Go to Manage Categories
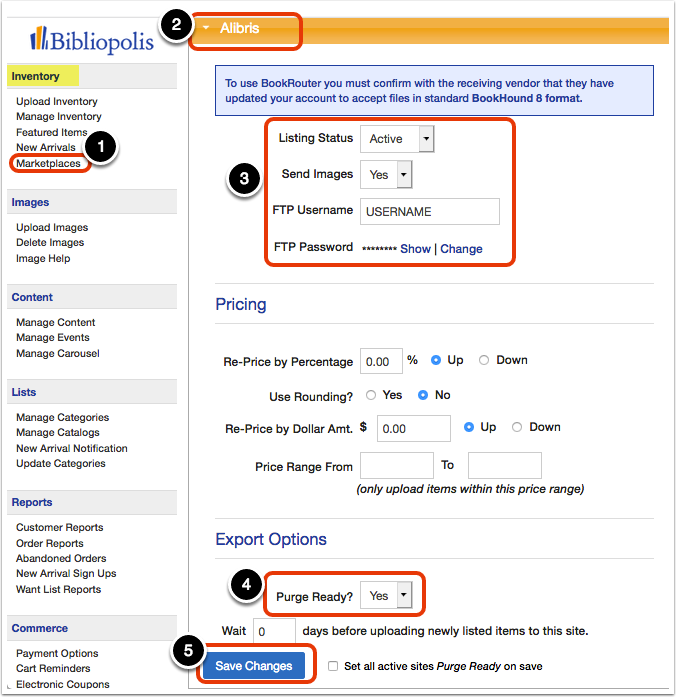Image resolution: width=676 pixels, height=697 pixels. pos(63,417)
